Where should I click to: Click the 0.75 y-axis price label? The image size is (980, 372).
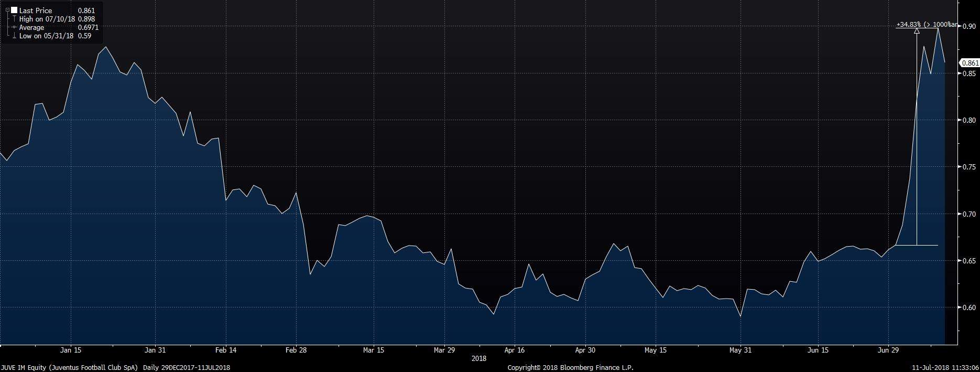(x=969, y=167)
